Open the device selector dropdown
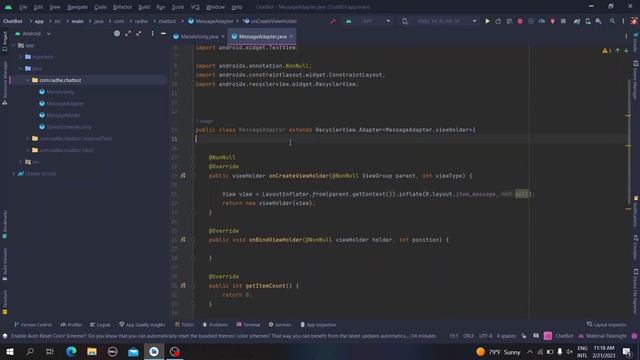Image resolution: width=640 pixels, height=360 pixels. click(x=440, y=21)
